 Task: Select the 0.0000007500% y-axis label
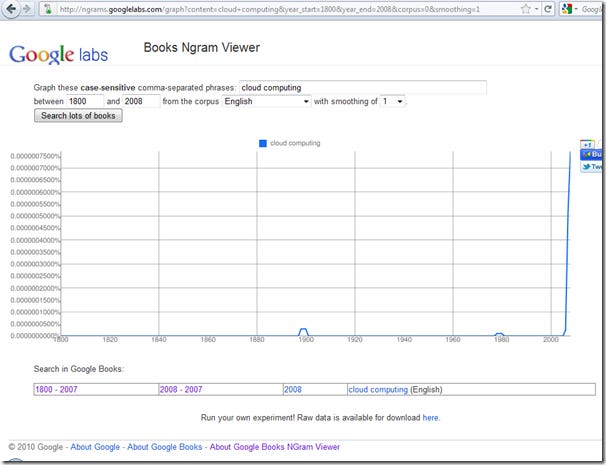36,156
